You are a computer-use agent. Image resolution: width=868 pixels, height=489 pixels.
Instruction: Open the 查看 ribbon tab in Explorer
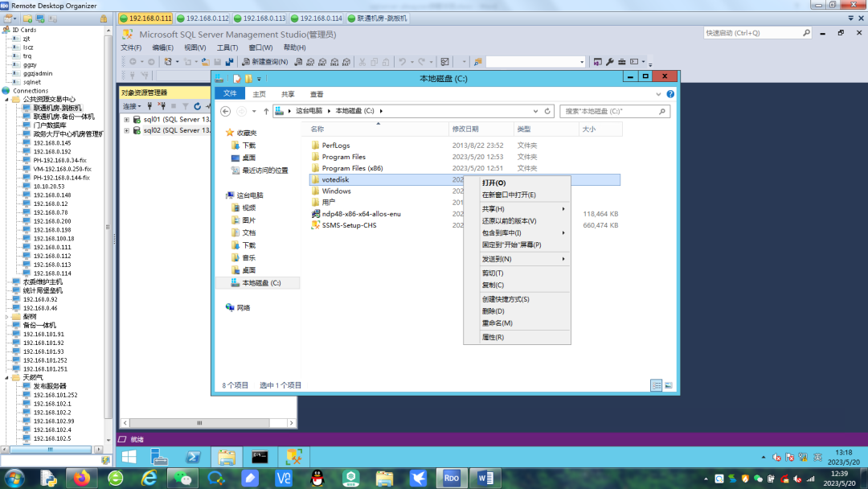coord(317,94)
